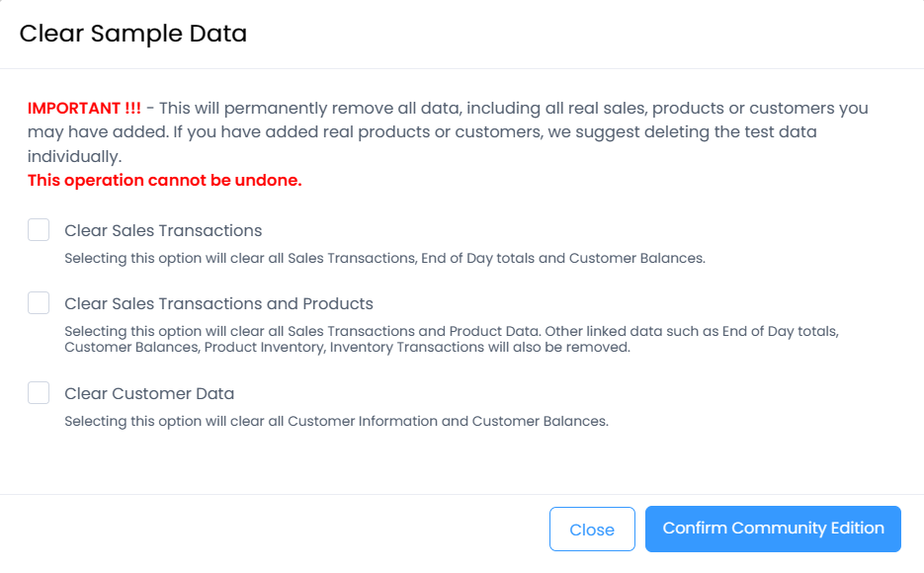Click Confirm Community Edition button

click(x=773, y=529)
